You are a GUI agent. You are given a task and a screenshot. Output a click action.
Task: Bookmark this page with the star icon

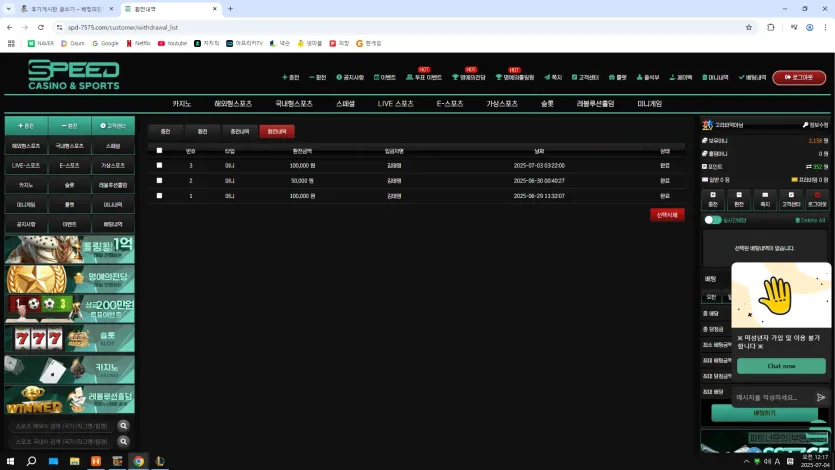pos(748,27)
